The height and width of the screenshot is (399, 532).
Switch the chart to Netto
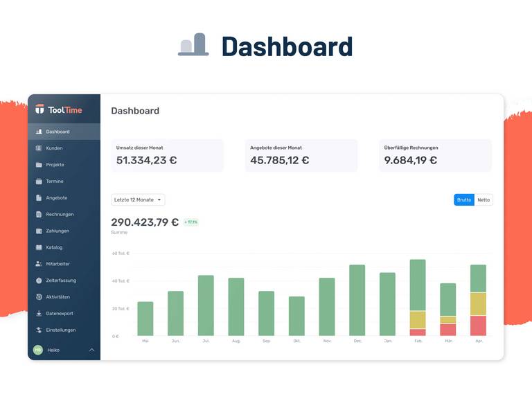[x=484, y=200]
